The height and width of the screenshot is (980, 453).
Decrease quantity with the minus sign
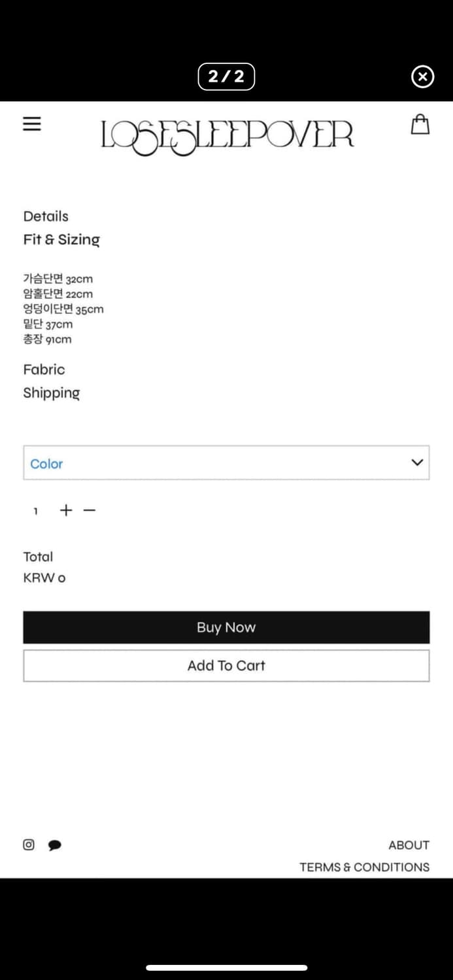pyautogui.click(x=90, y=510)
